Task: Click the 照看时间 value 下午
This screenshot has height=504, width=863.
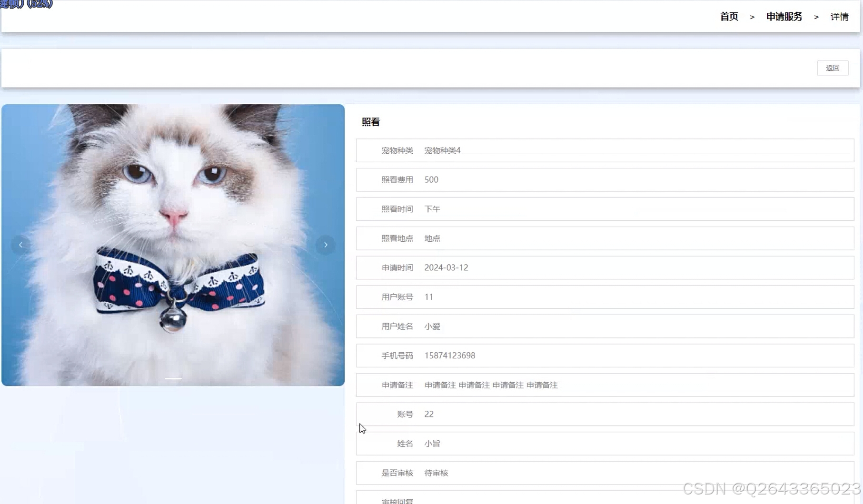Action: 432,209
